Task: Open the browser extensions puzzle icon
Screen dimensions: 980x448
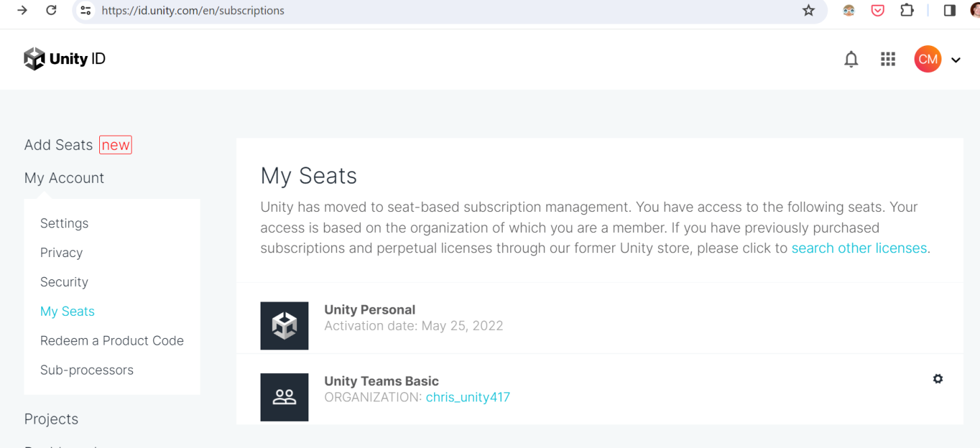Action: (x=907, y=11)
